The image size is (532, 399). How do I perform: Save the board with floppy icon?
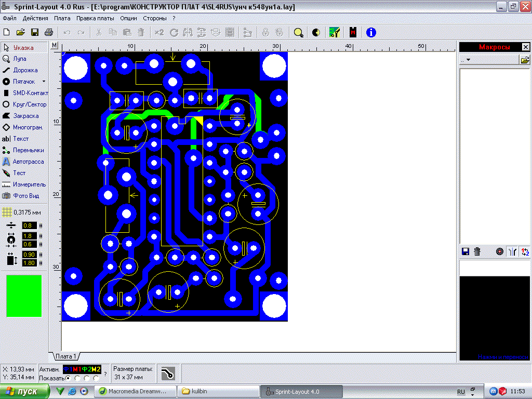coord(35,32)
